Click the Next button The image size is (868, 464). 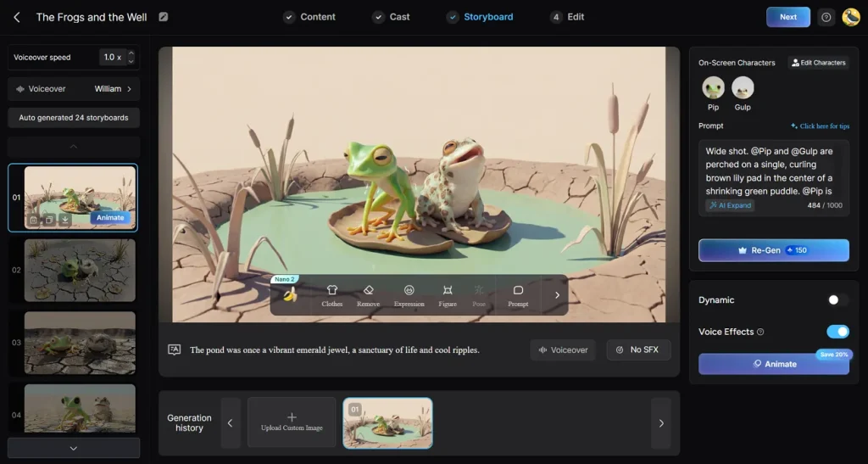coord(787,17)
